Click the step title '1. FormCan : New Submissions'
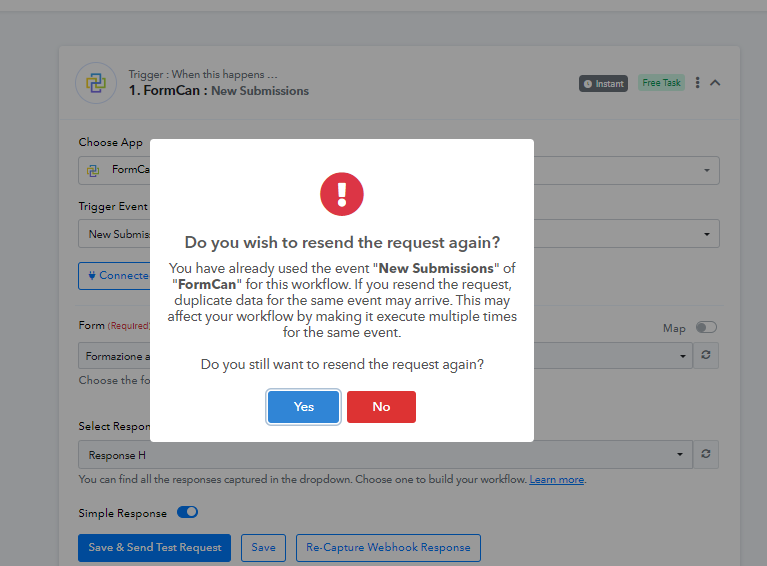This screenshot has width=767, height=566. pos(219,91)
